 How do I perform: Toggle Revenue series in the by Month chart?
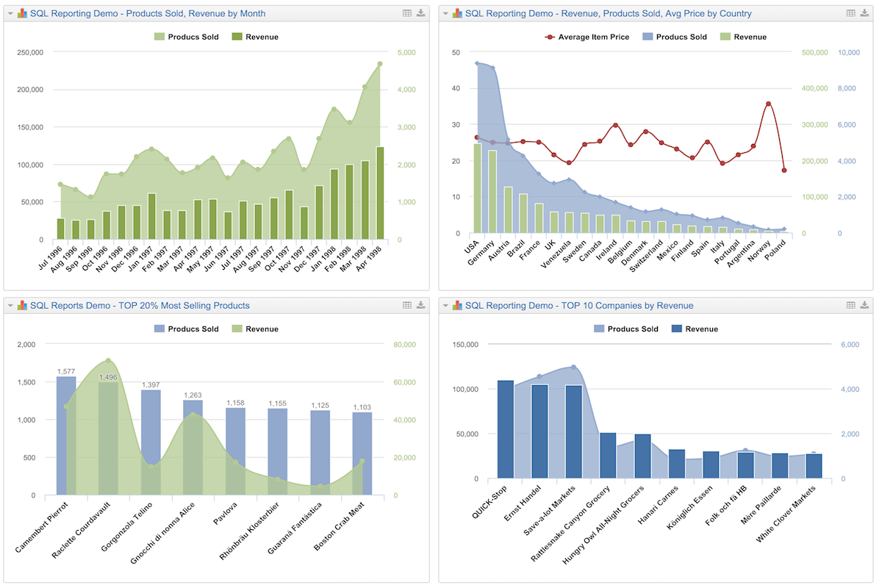click(255, 37)
